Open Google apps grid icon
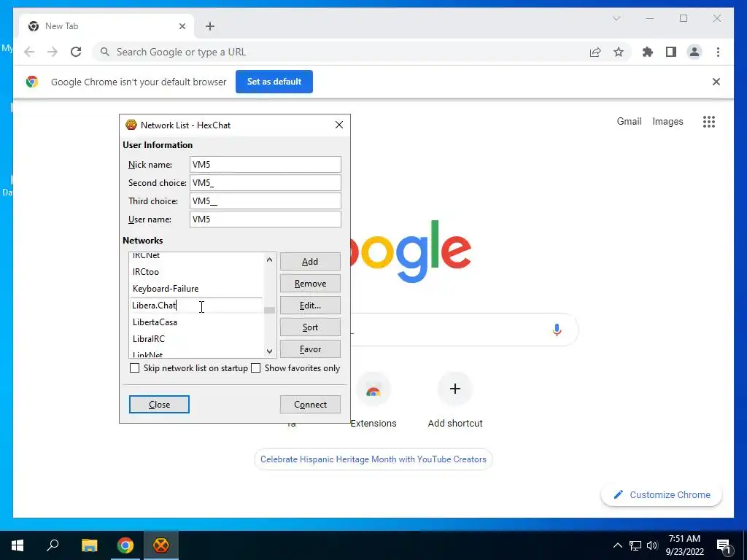Image resolution: width=747 pixels, height=560 pixels. 709,122
